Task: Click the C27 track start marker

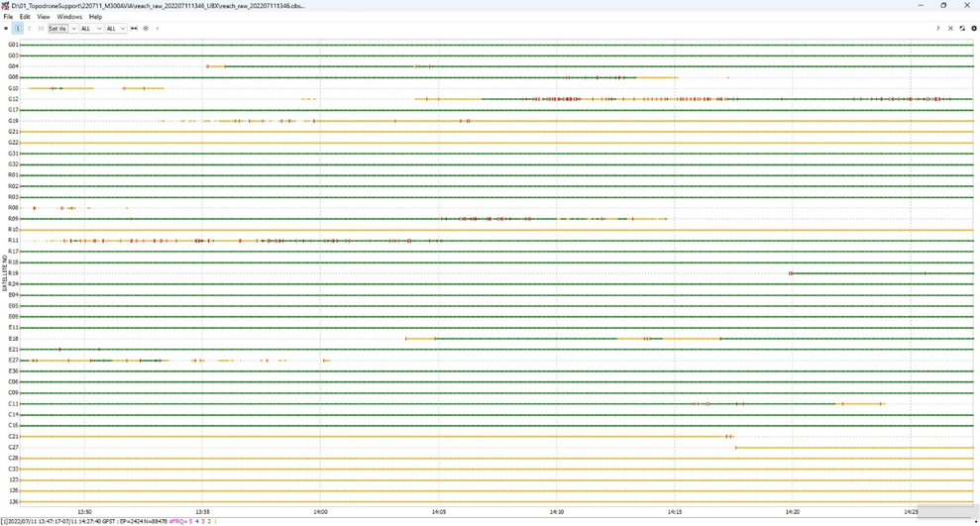Action: pyautogui.click(x=736, y=448)
